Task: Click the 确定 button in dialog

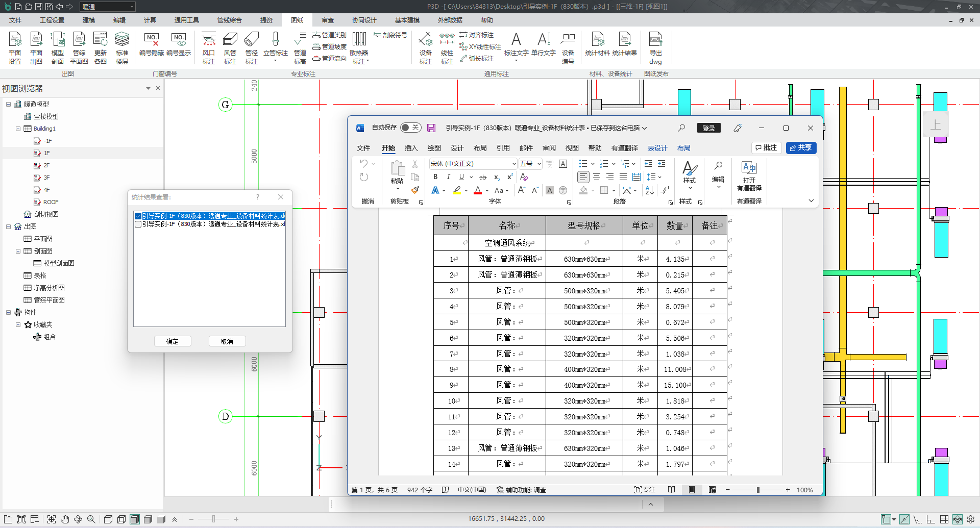Action: 173,341
